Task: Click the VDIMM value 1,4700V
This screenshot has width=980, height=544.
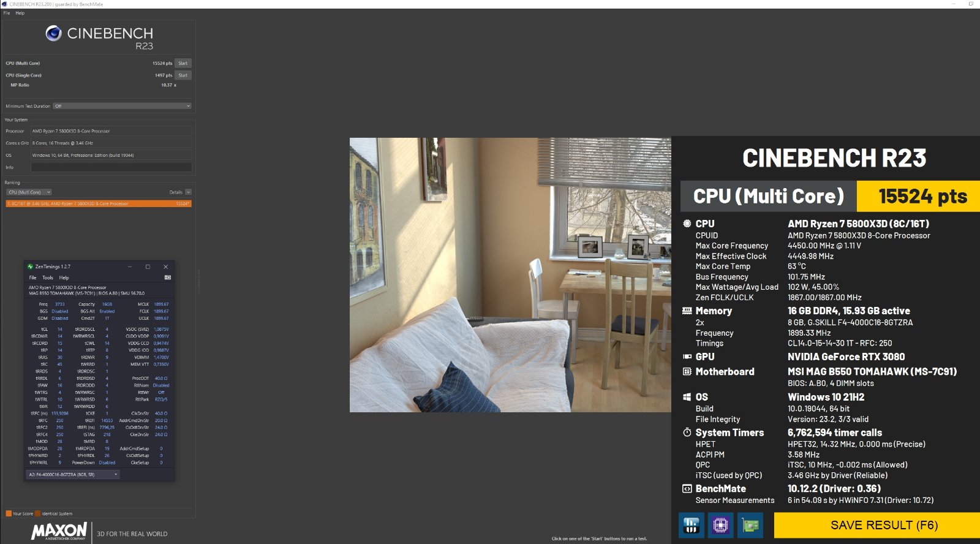Action: point(161,357)
